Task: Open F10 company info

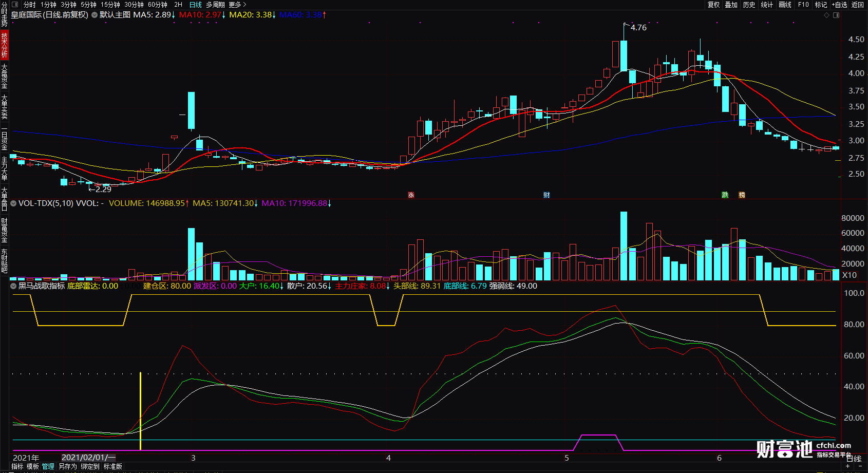Action: tap(803, 5)
